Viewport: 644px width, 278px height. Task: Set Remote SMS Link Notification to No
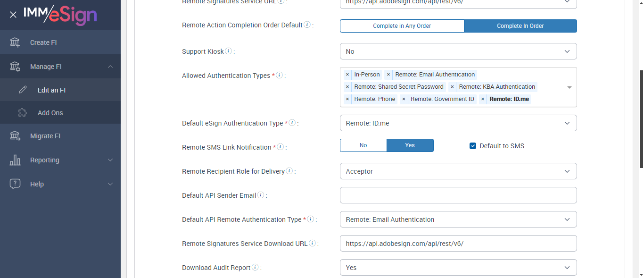(x=363, y=145)
